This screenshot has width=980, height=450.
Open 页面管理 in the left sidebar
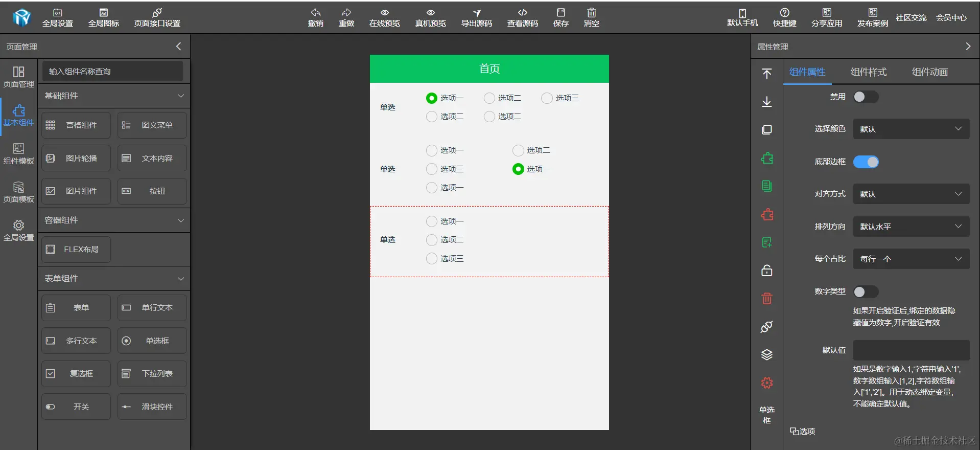click(x=19, y=77)
